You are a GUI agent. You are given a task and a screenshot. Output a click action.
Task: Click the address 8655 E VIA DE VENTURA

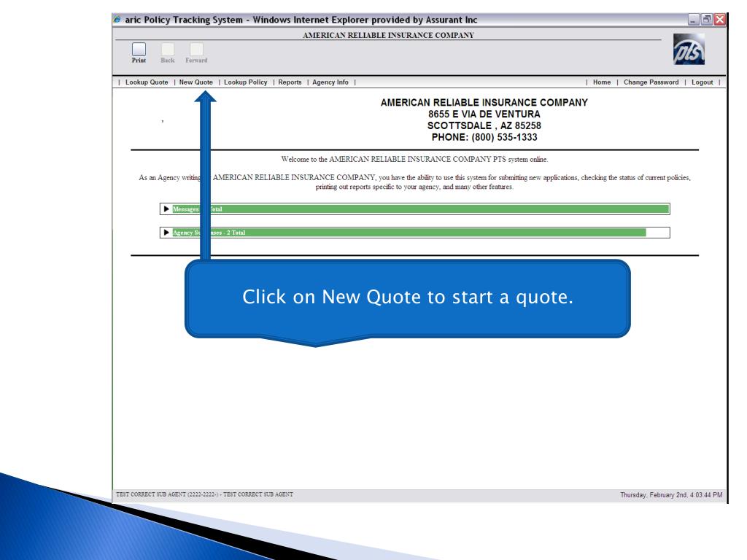tap(484, 114)
